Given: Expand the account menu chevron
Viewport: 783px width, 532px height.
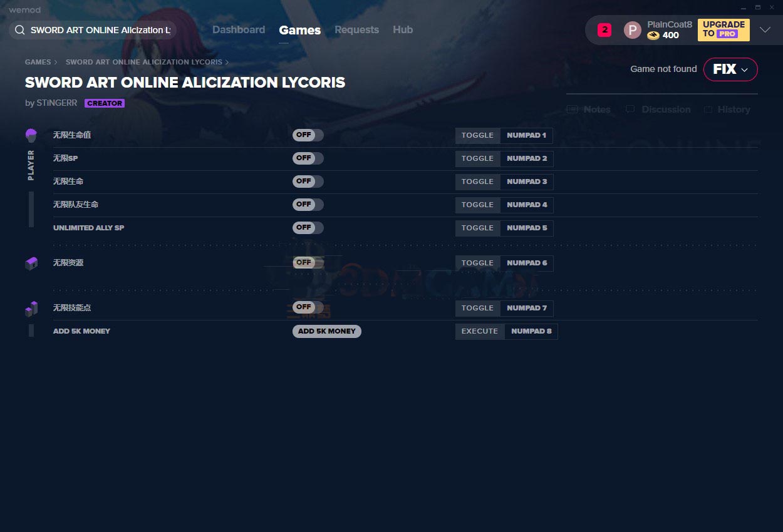Looking at the screenshot, I should point(765,30).
